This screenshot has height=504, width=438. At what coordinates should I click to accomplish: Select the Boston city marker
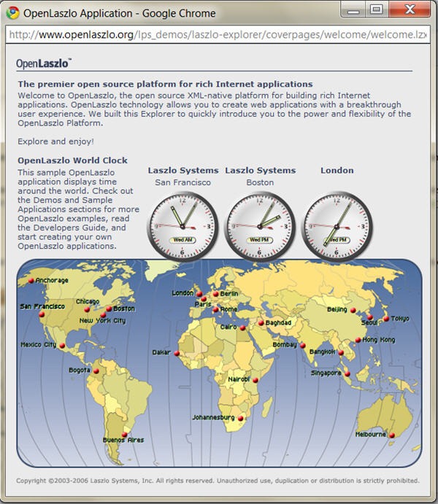tap(109, 309)
